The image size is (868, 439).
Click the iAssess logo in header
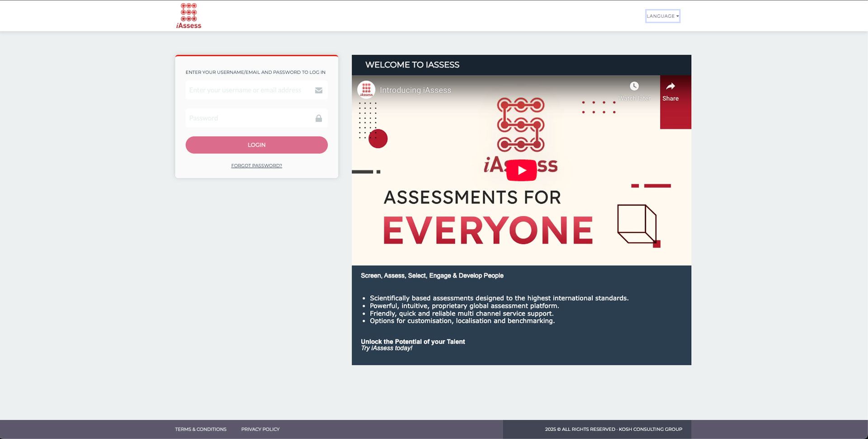189,16
